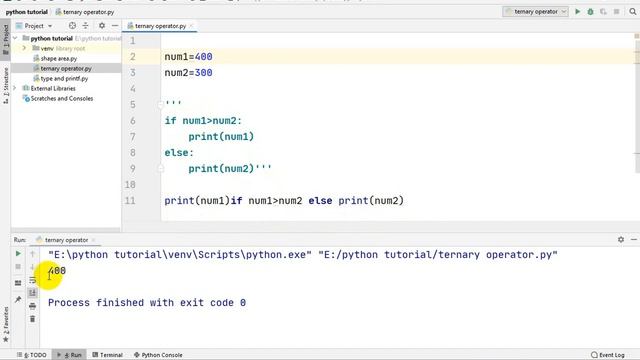Click the stop square icon in Run panel
Image resolution: width=640 pixels, height=360 pixels.
18,267
